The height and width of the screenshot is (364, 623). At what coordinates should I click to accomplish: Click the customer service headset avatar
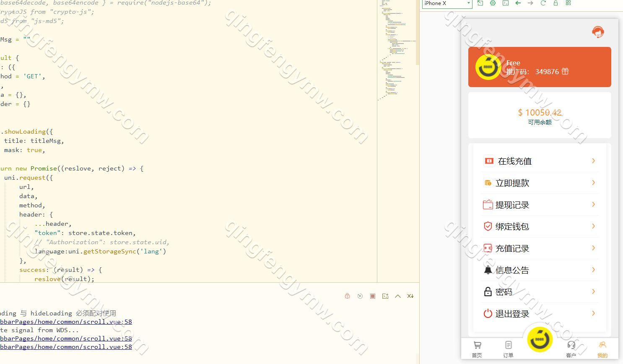pyautogui.click(x=598, y=32)
